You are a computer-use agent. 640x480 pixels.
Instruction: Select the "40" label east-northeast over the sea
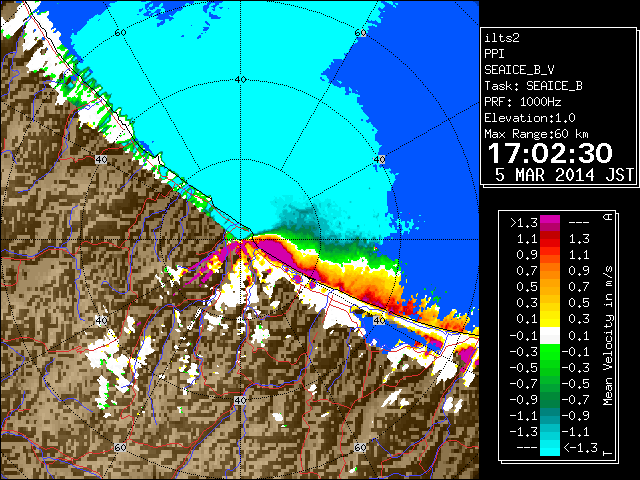380,160
